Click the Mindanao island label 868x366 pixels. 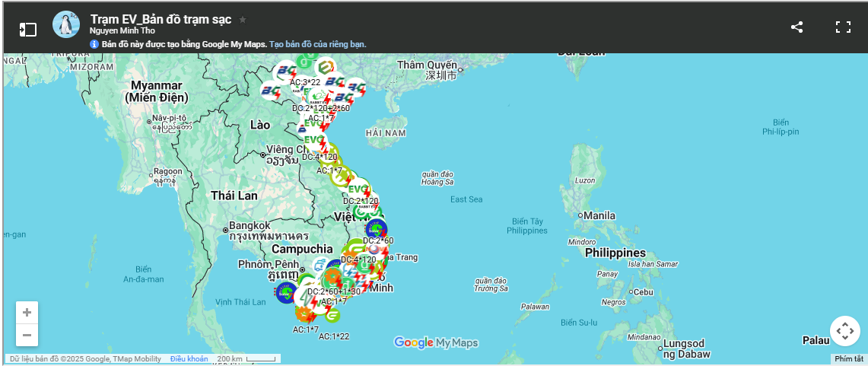[644, 337]
